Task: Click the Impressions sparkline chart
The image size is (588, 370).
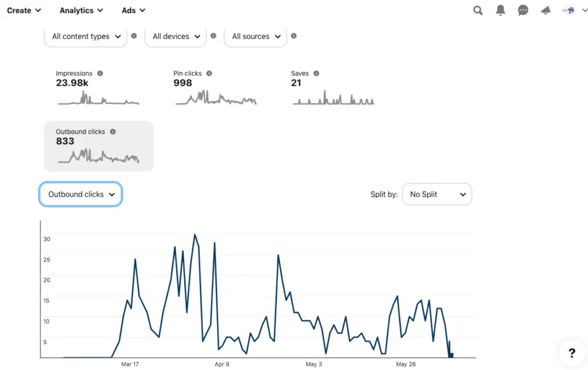Action: pyautogui.click(x=98, y=98)
